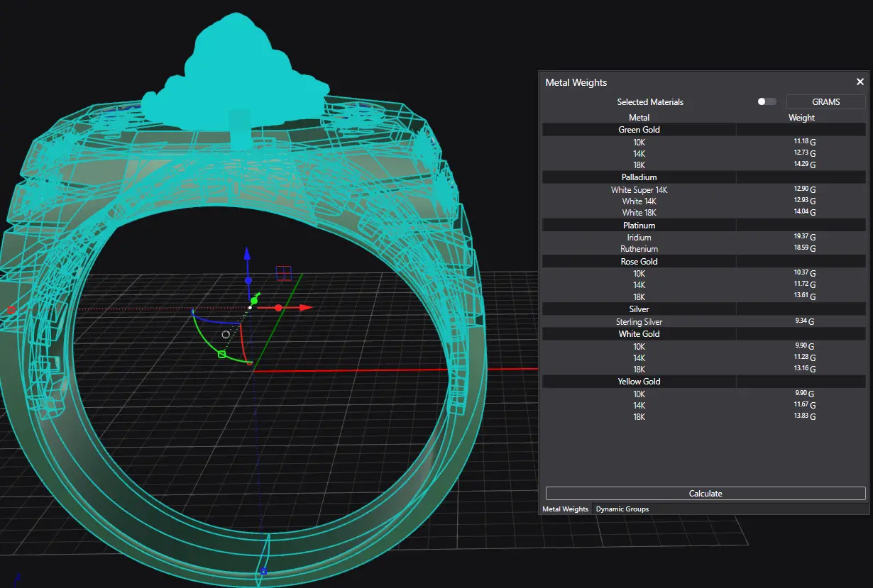Screen dimensions: 873x588
Task: Close the Metal Weights panel
Action: point(860,82)
